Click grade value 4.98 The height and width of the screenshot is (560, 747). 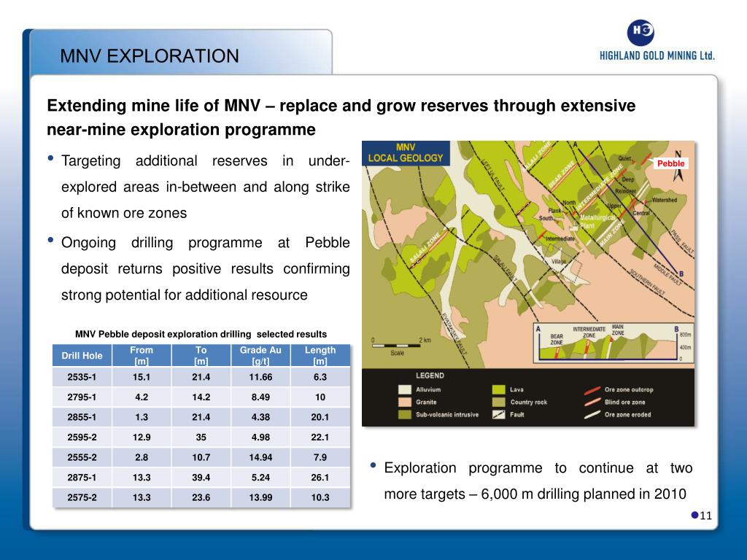260,437
